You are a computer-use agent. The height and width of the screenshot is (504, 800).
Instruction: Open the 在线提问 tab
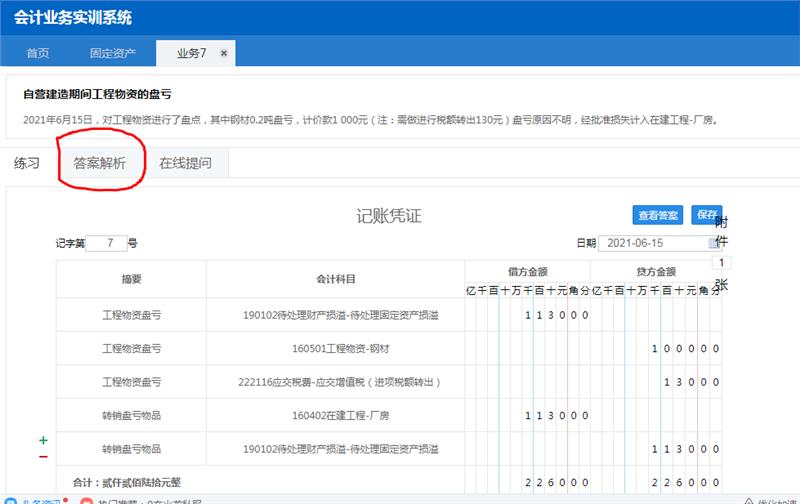coord(185,163)
